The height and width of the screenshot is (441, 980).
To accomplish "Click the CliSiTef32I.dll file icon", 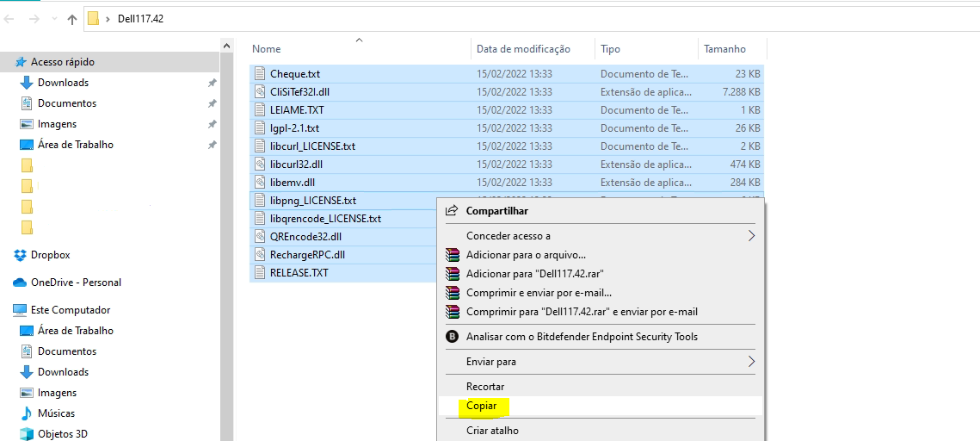I will [260, 92].
